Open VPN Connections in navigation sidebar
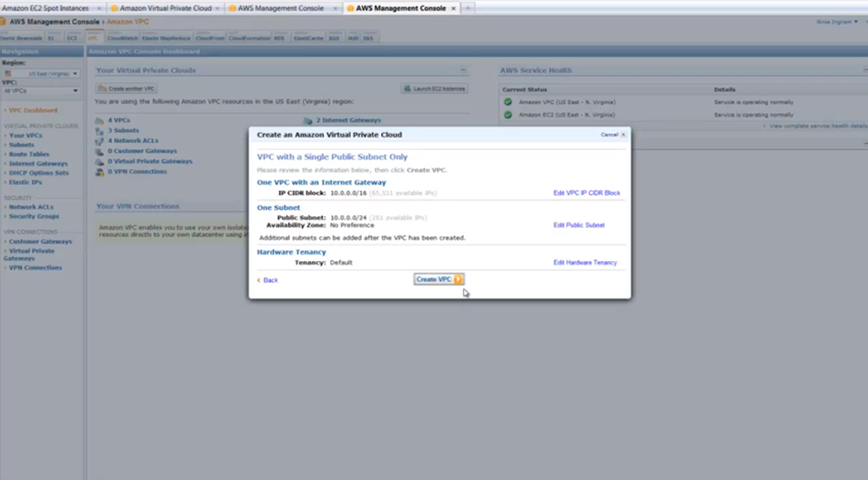 [x=36, y=268]
